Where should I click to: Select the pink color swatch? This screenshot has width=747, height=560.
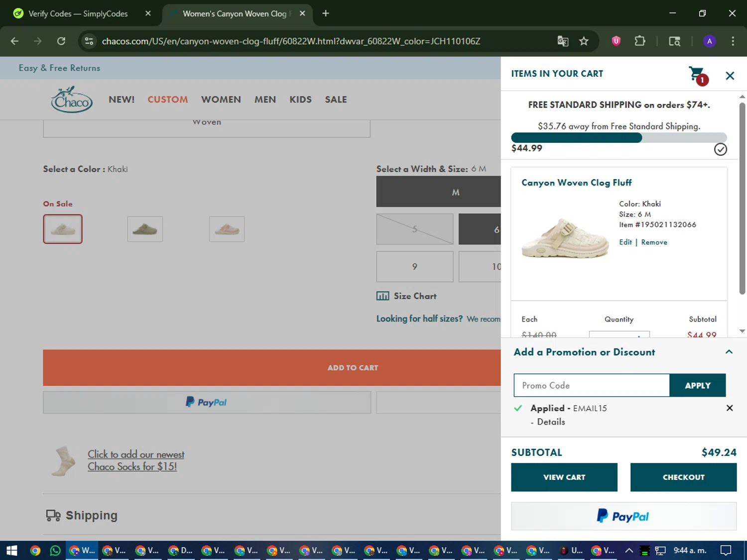(x=227, y=229)
